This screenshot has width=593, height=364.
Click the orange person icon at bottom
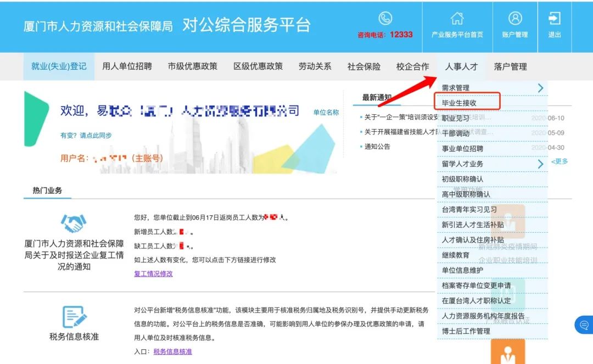pyautogui.click(x=507, y=352)
